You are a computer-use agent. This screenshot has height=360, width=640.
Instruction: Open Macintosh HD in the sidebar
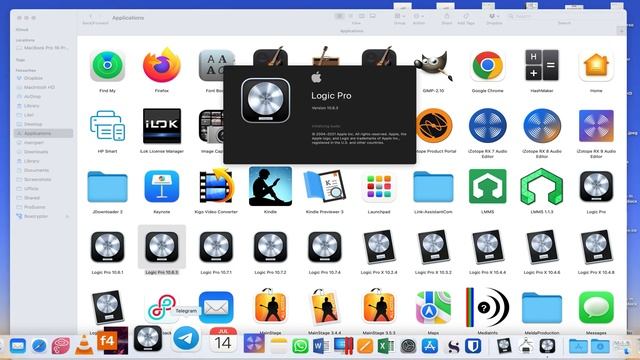[x=39, y=87]
